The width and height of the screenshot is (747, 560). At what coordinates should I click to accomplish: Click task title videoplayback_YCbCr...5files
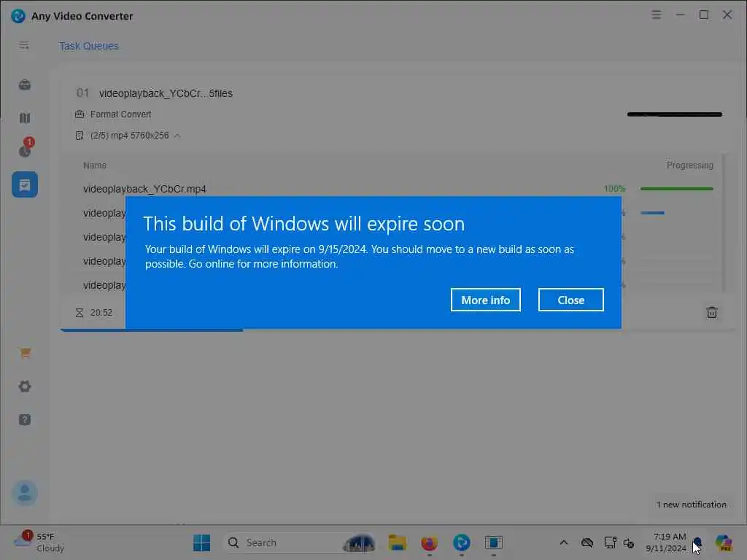pos(166,93)
